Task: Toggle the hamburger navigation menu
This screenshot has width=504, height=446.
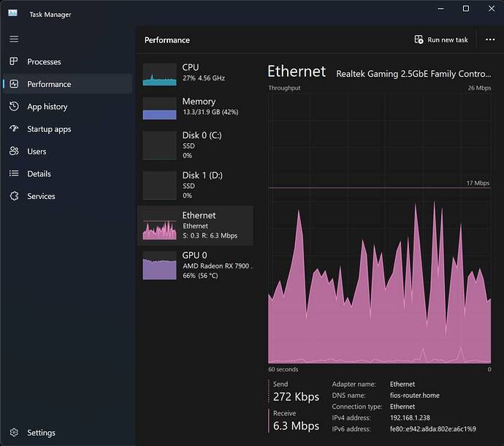Action: pos(14,39)
